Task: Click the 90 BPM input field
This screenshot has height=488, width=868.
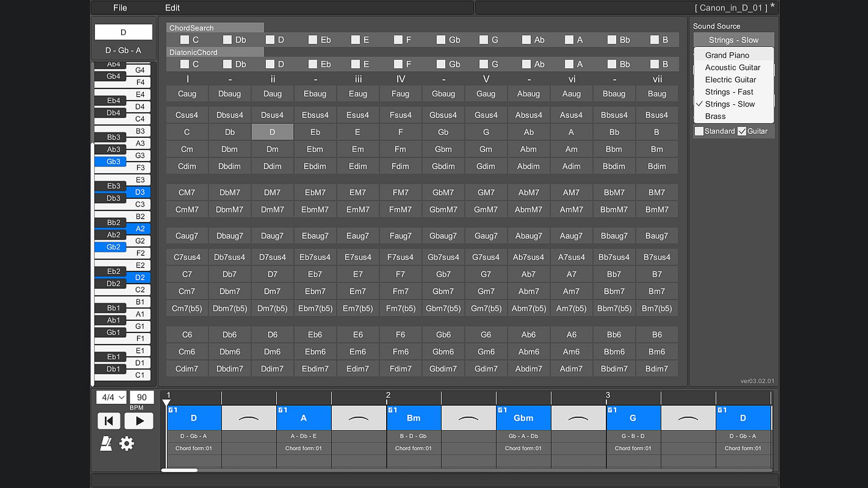Action: (x=142, y=397)
